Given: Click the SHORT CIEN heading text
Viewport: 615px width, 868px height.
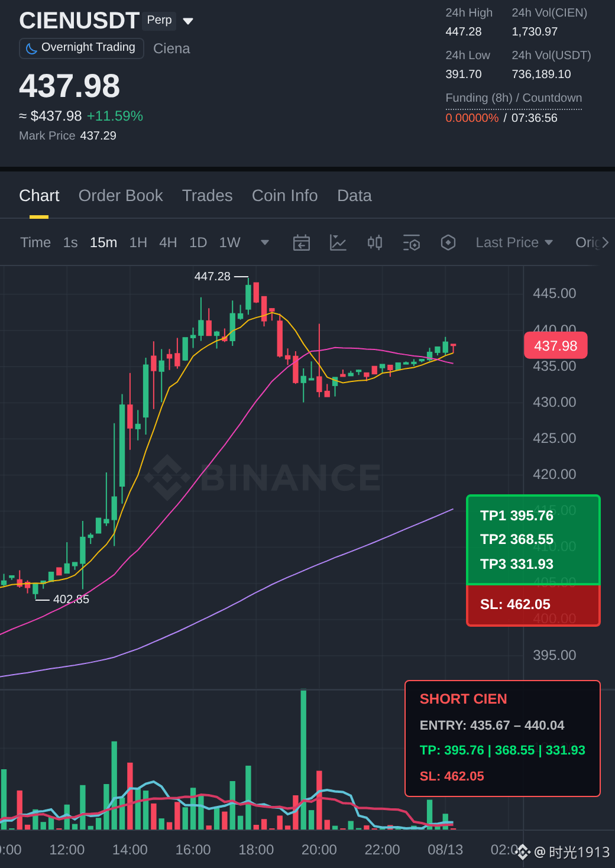Looking at the screenshot, I should (464, 699).
